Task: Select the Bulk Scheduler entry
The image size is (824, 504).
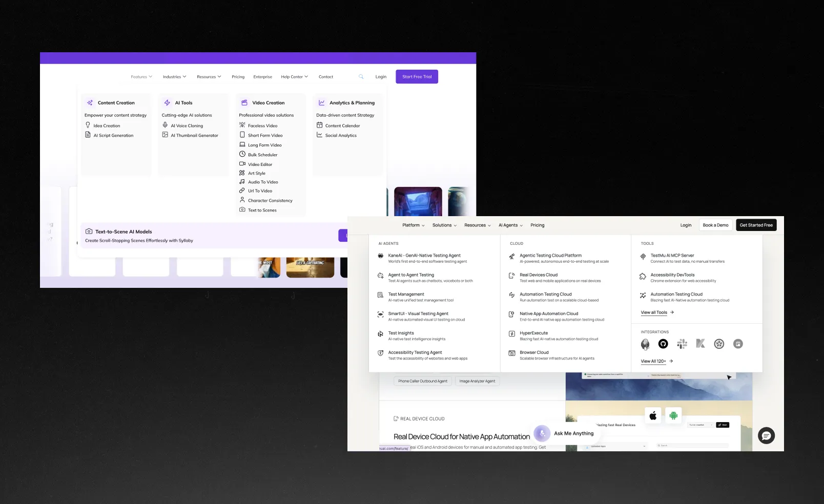Action: click(x=258, y=155)
